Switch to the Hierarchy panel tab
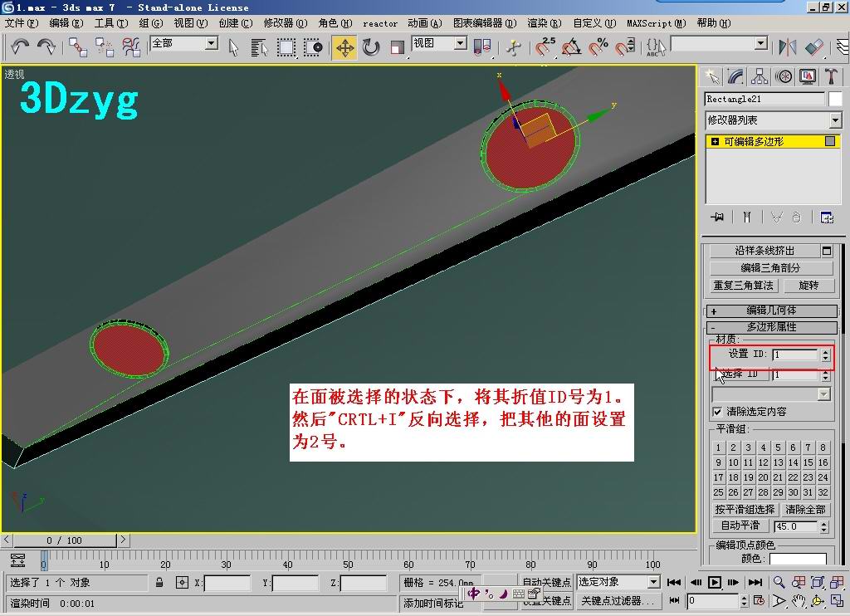850x616 pixels. 760,76
